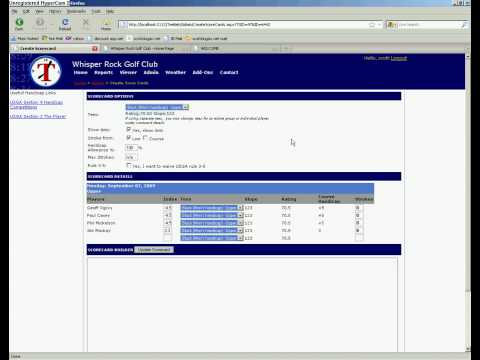Open the tees dropdown for Geoff Ogilvy
480x360 pixels.
[212, 208]
